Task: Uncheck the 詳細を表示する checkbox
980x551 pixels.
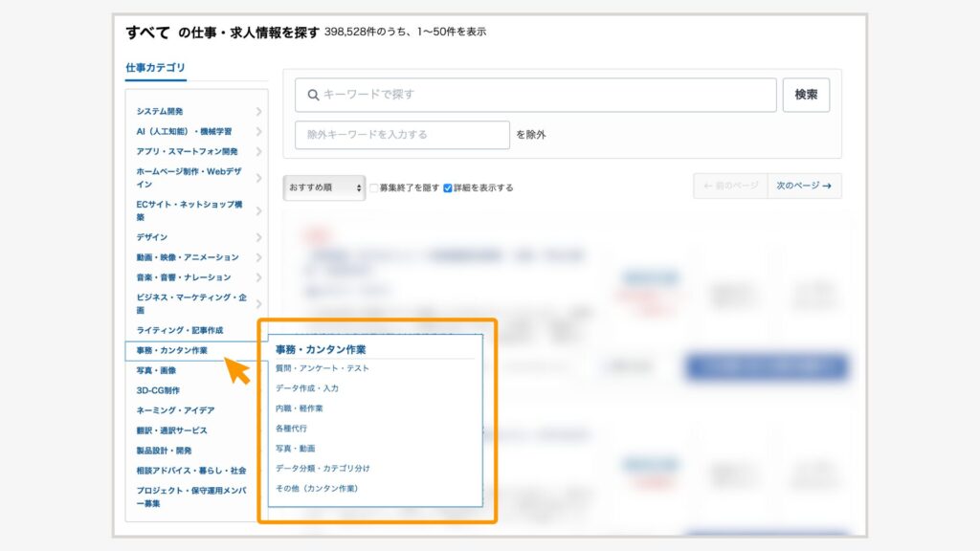Action: click(x=448, y=188)
